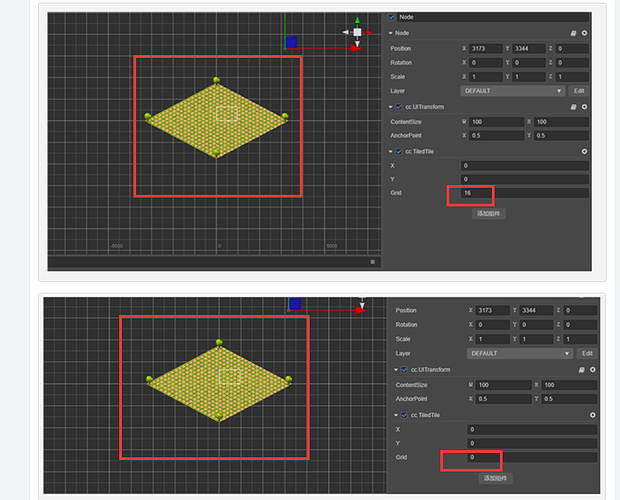
Task: Click red X-axis arrowhead of move gizmo, upper screenshot
Action: pyautogui.click(x=356, y=49)
